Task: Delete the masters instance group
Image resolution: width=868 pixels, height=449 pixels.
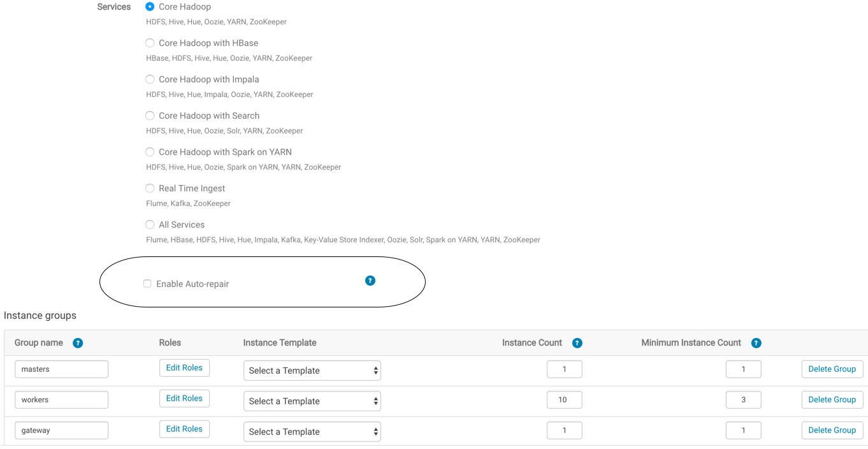Action: tap(832, 369)
